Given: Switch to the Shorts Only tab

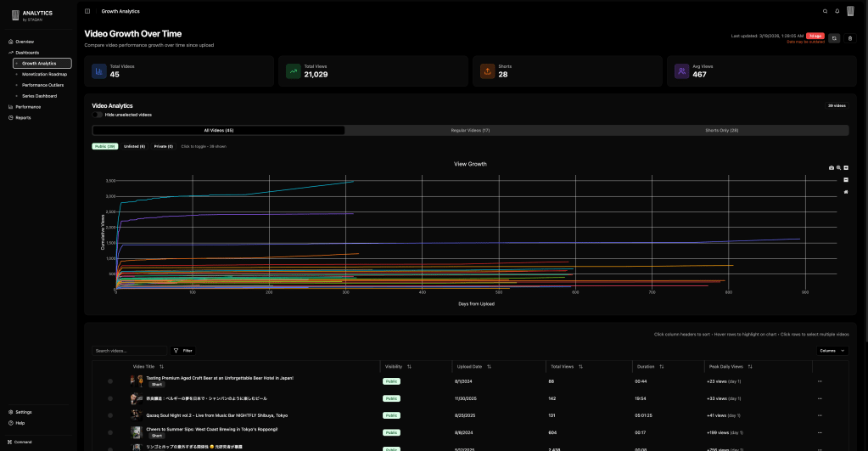Looking at the screenshot, I should point(722,130).
